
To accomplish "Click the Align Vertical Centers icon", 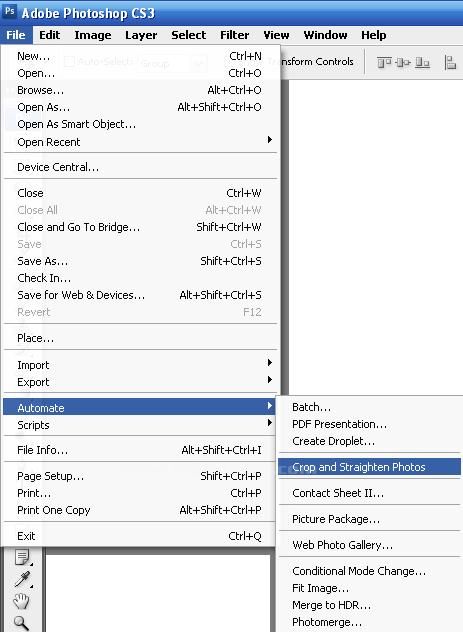I will [403, 62].
